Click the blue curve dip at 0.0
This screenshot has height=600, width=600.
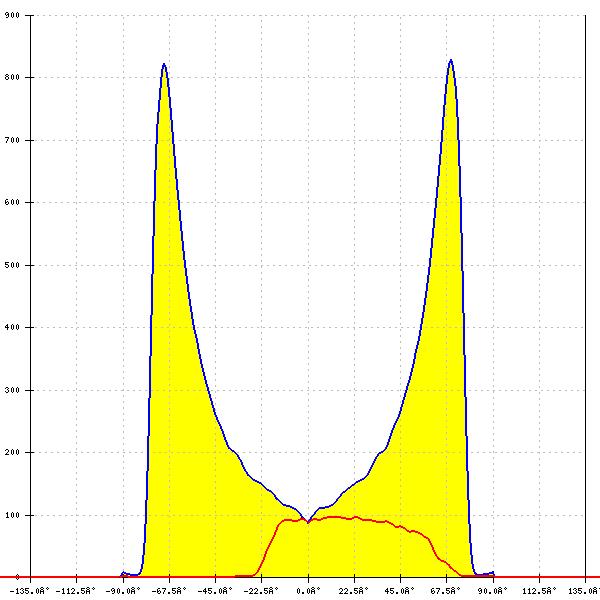[x=307, y=520]
